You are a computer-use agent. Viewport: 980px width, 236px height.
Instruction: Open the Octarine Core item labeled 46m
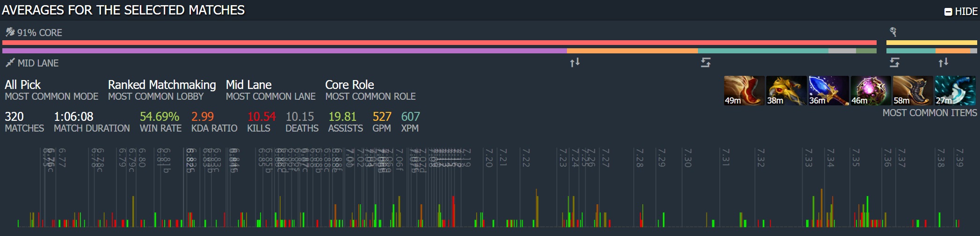pos(871,90)
